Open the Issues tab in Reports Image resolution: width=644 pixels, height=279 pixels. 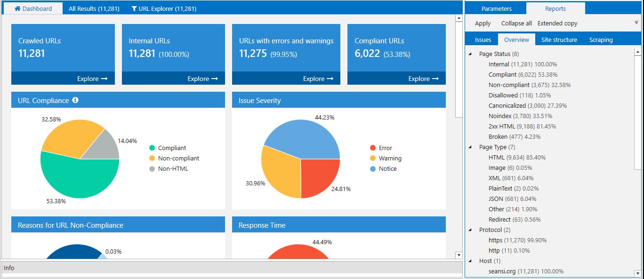click(483, 40)
